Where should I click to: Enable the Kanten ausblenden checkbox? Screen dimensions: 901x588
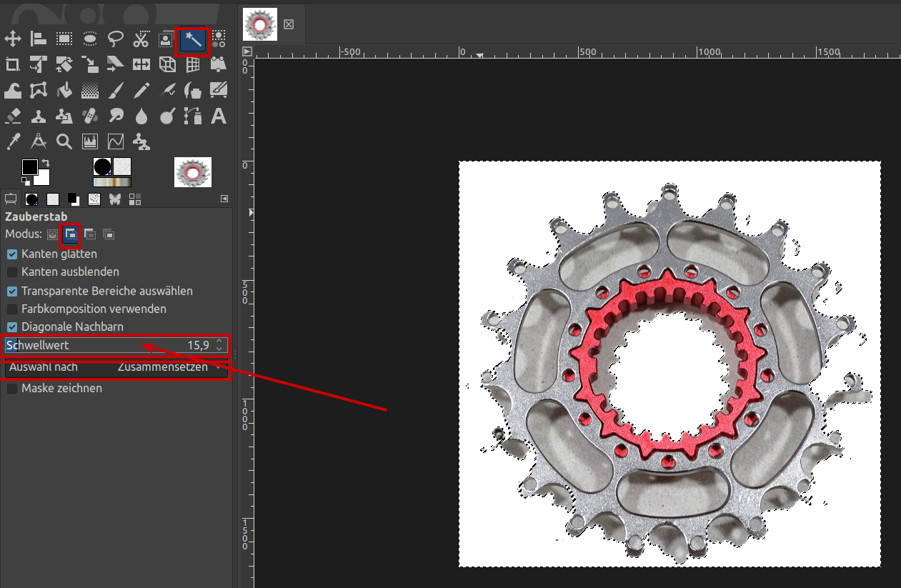click(12, 272)
